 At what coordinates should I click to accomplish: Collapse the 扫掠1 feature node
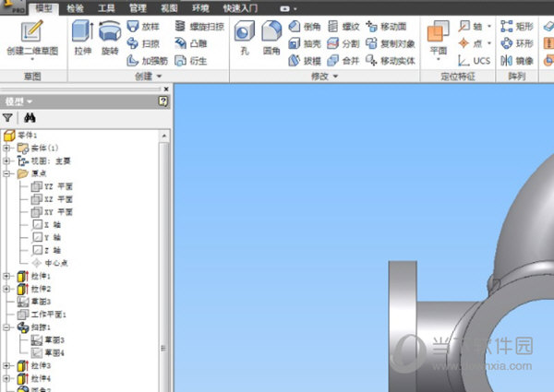pyautogui.click(x=6, y=327)
